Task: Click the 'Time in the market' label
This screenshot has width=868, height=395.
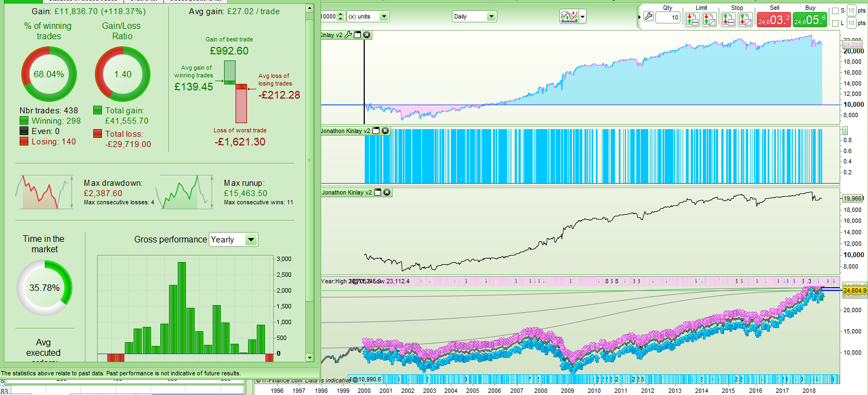Action: [44, 244]
